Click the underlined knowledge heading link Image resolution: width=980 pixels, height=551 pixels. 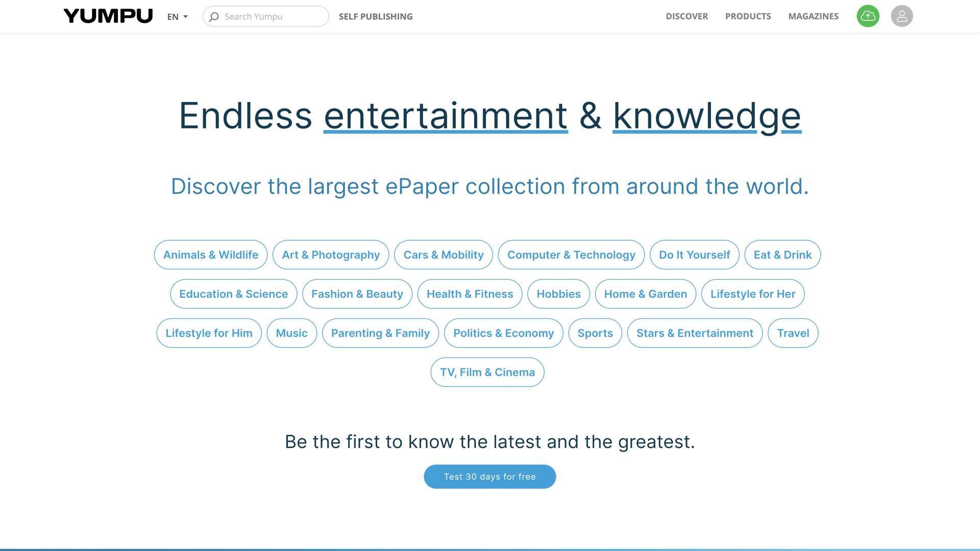pyautogui.click(x=707, y=116)
